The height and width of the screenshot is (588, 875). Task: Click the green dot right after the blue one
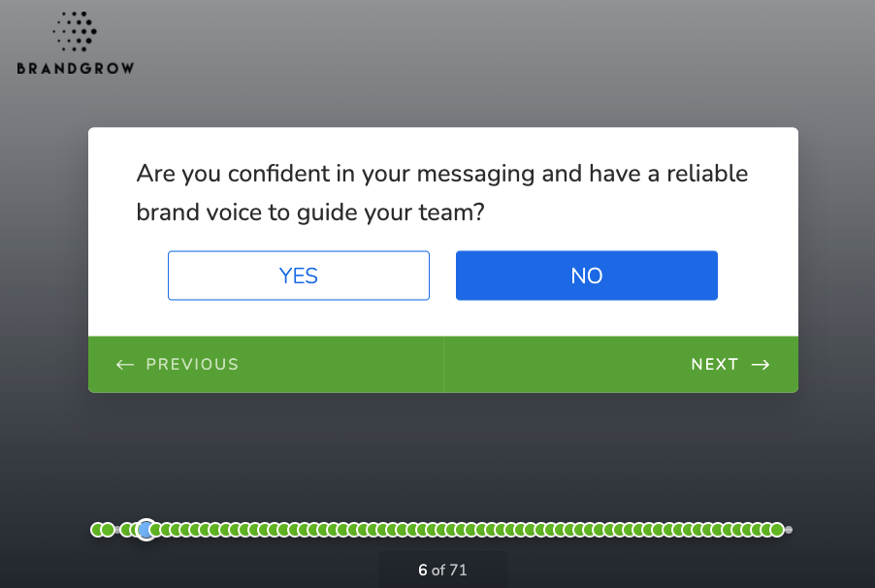tap(156, 530)
